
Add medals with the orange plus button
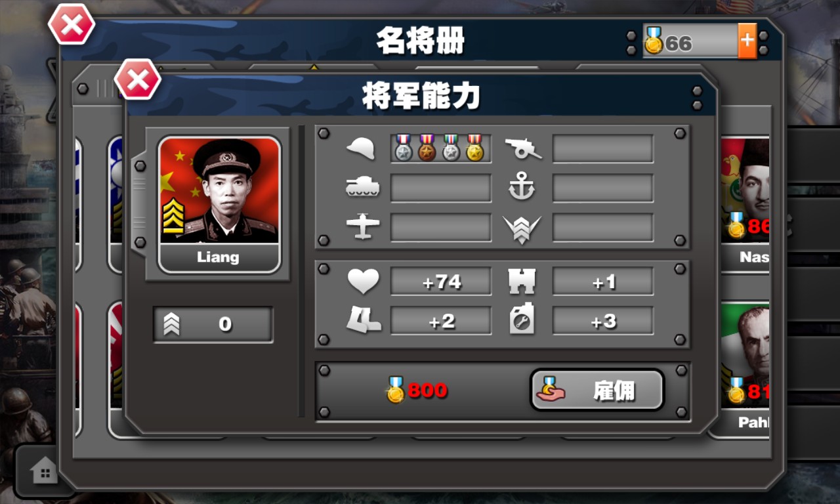(x=747, y=41)
